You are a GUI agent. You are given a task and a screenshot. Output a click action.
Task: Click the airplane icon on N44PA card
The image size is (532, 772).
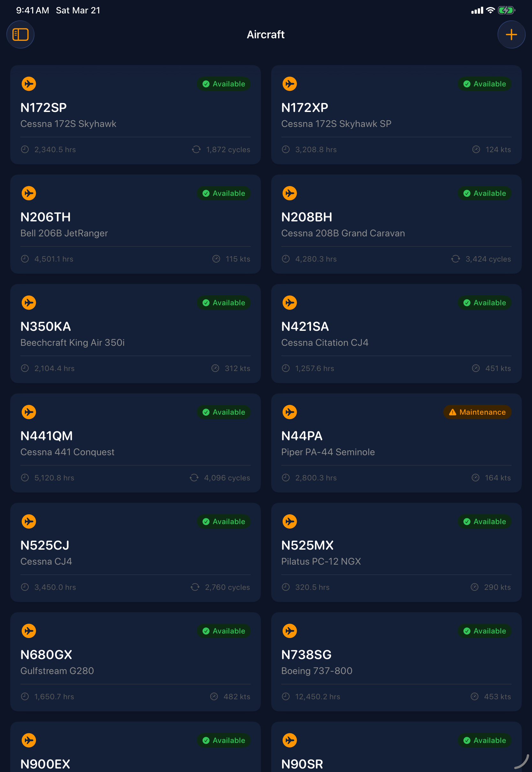pos(290,412)
